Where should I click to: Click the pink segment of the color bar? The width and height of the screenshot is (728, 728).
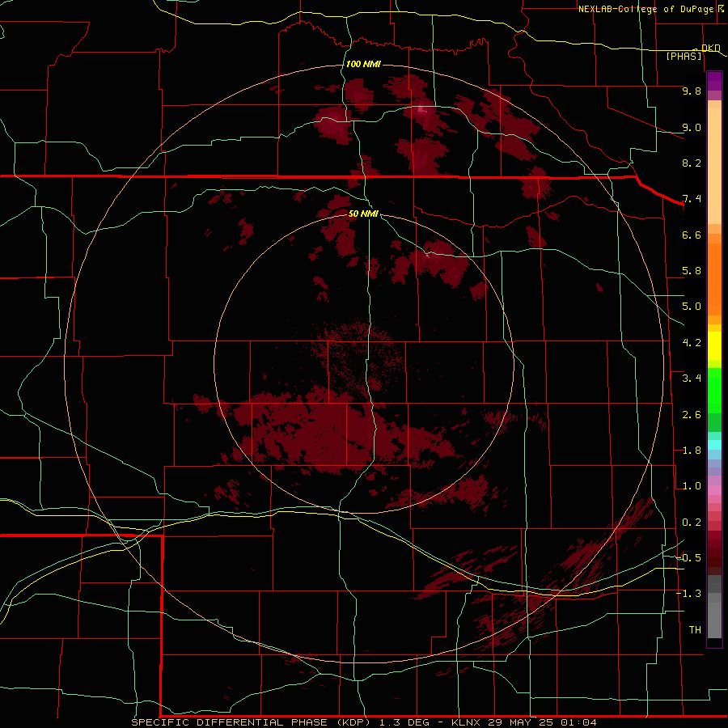714,490
